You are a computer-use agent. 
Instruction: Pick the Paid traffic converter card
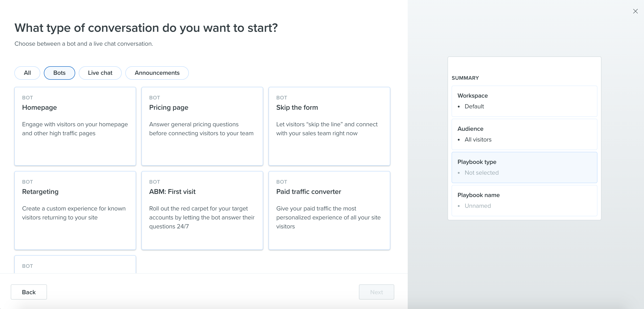329,210
